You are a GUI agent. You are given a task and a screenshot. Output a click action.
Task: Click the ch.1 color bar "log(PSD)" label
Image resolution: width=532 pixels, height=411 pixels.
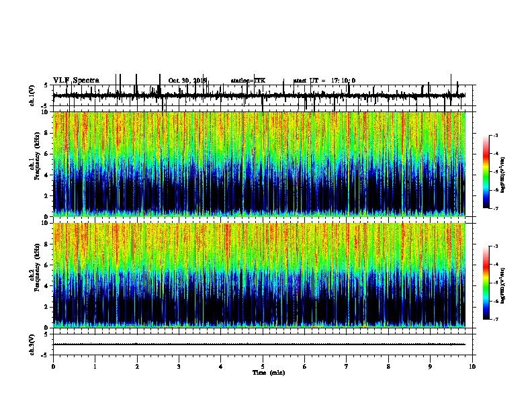coord(502,175)
